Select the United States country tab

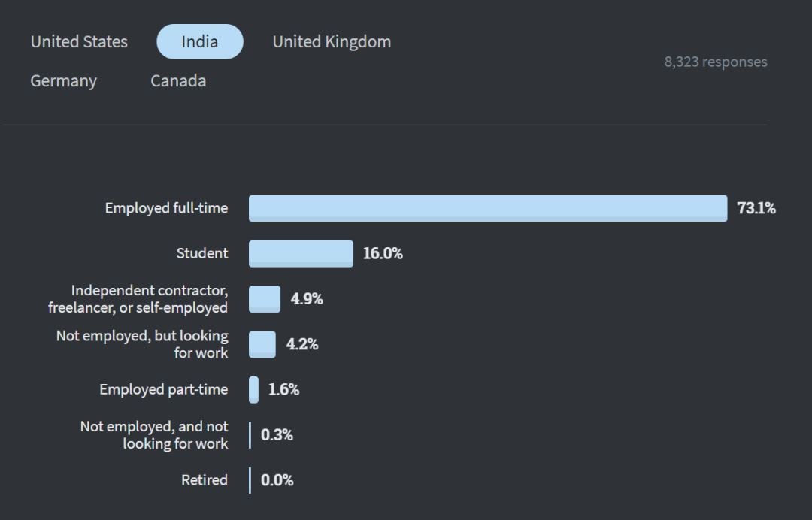[79, 42]
